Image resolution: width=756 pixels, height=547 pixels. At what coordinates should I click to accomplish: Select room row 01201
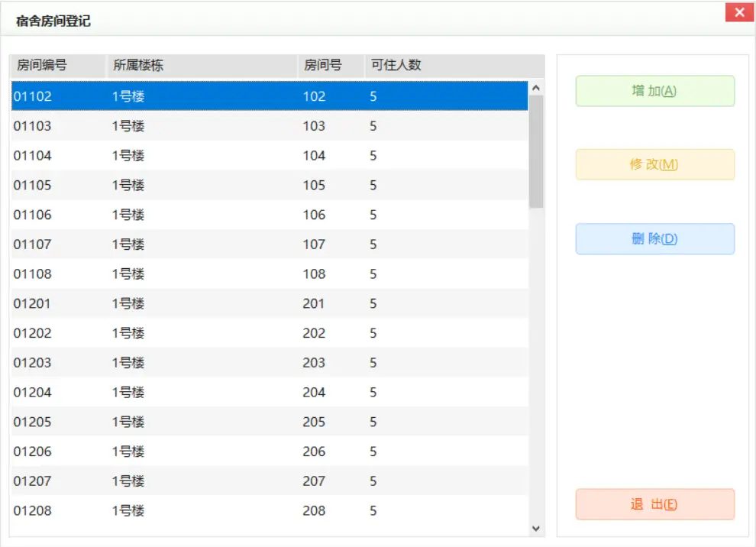pos(229,303)
